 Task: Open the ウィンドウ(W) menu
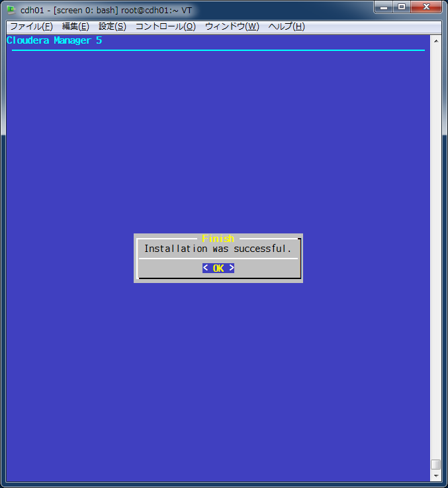(232, 26)
